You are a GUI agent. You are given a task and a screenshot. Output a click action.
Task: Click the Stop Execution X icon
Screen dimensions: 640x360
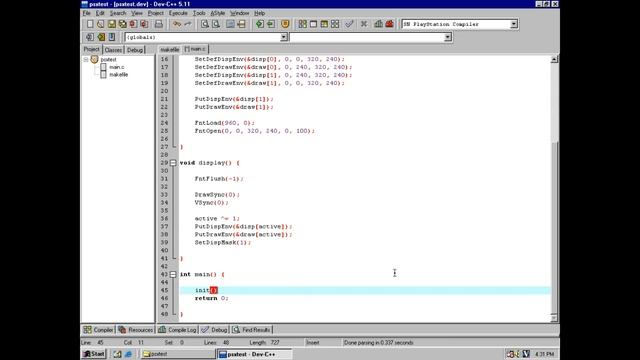point(364,24)
